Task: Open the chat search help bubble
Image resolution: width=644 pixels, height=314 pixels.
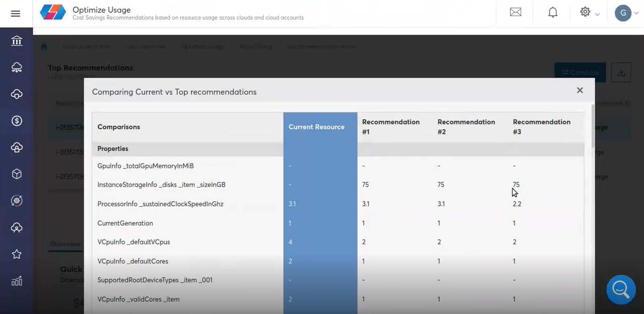Action: (621, 289)
